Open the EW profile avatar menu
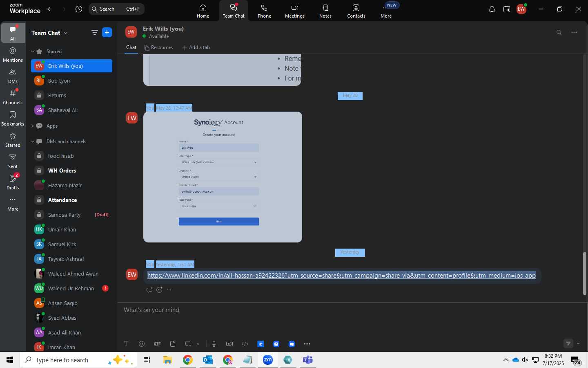Image resolution: width=588 pixels, height=368 pixels. pyautogui.click(x=521, y=9)
